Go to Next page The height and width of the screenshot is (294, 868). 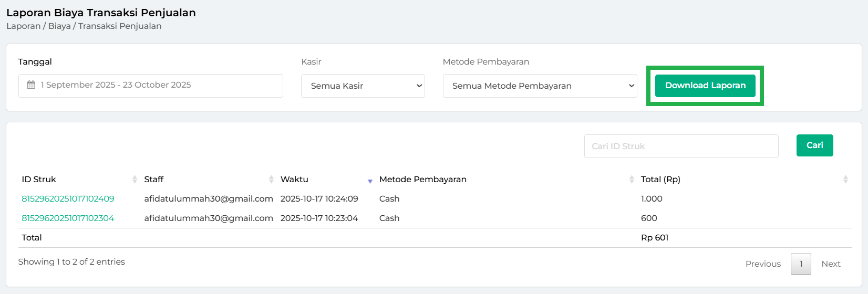[x=831, y=264]
